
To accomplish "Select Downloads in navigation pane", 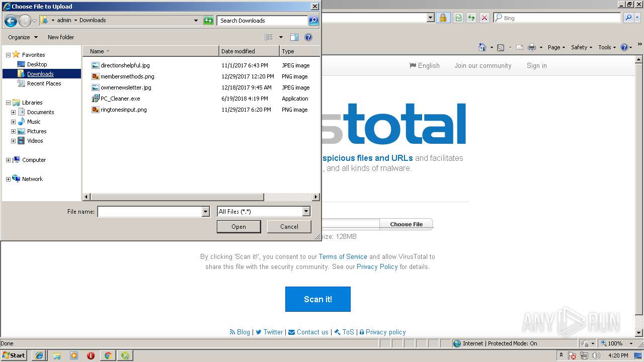I will tap(40, 74).
